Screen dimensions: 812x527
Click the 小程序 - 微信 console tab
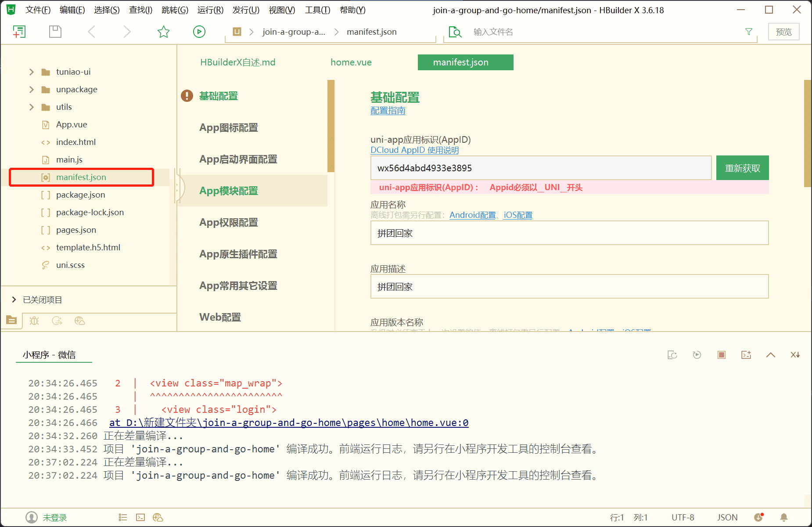[x=49, y=355]
